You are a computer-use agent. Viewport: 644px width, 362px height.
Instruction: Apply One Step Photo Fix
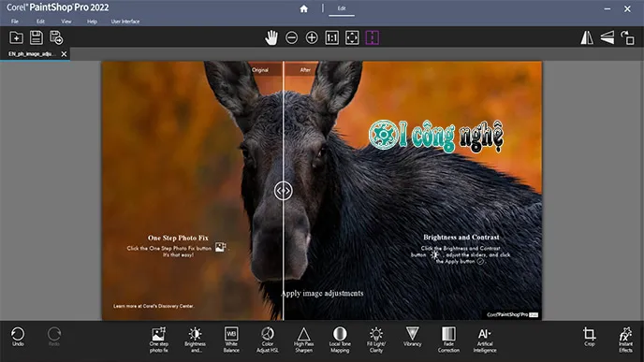click(159, 340)
